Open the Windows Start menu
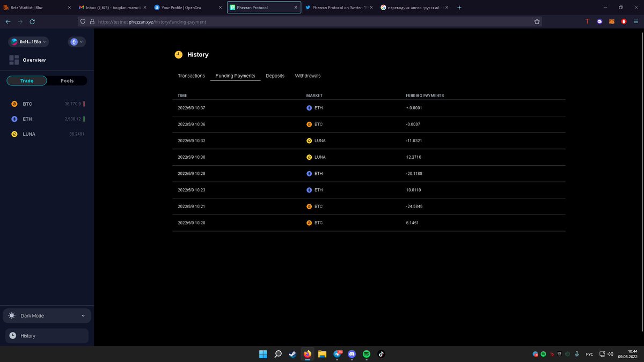The height and width of the screenshot is (362, 644). coord(264,354)
